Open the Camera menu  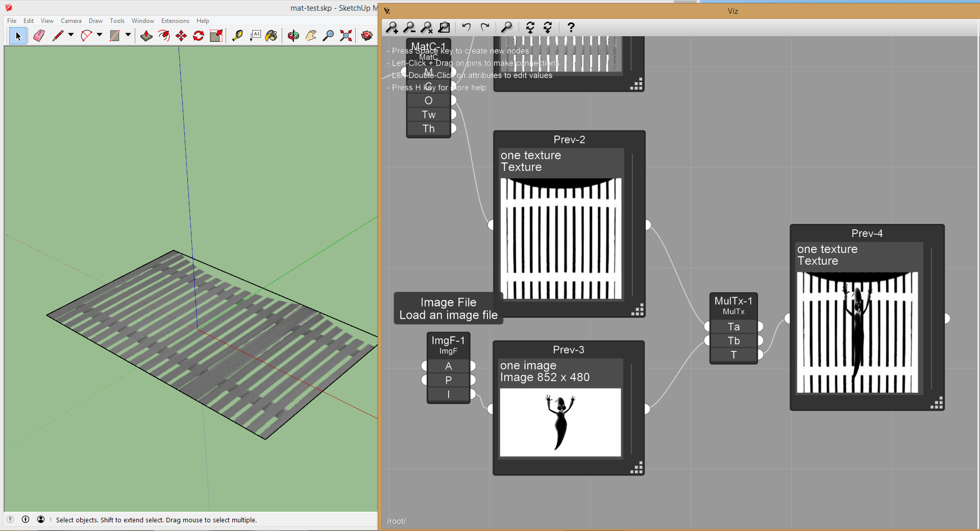pos(71,21)
